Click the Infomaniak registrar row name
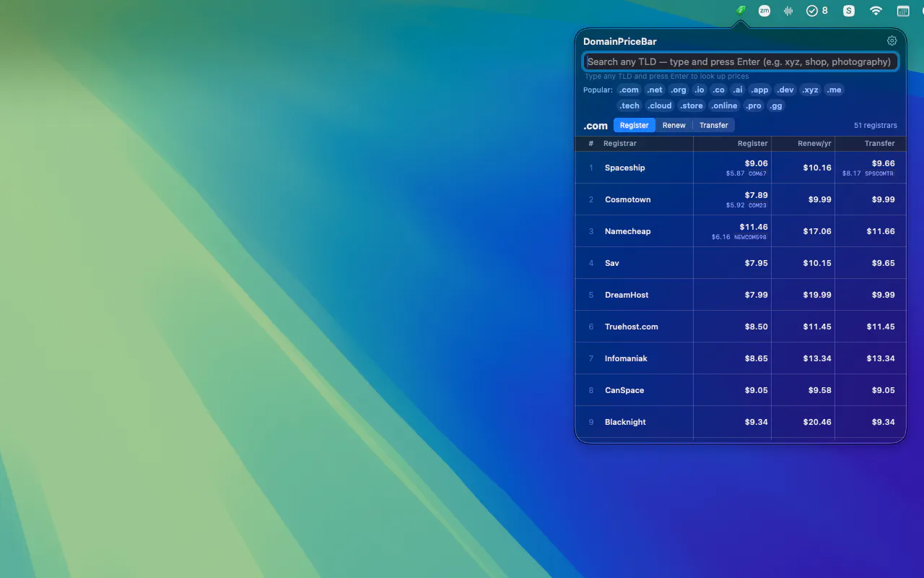This screenshot has height=578, width=924. point(626,358)
